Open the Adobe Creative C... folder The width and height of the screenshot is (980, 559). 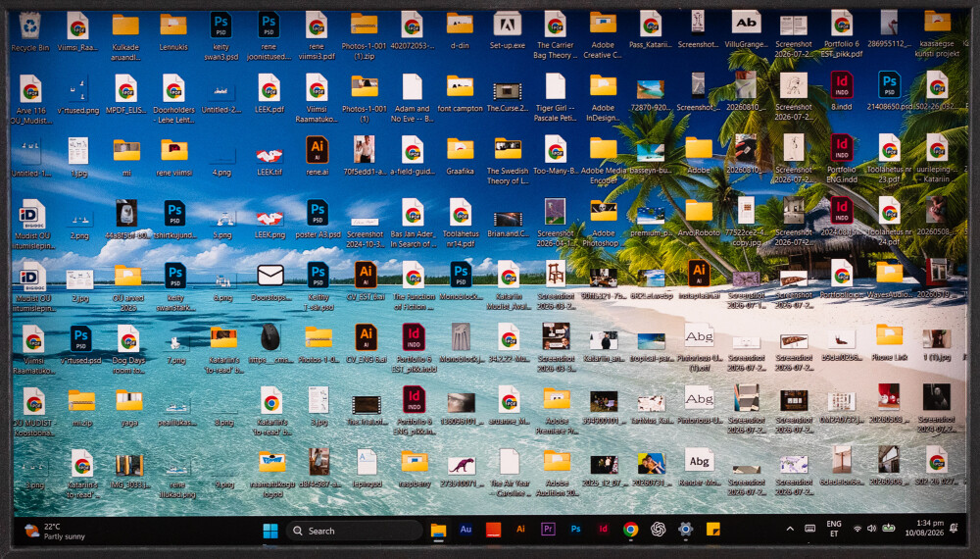click(x=603, y=24)
